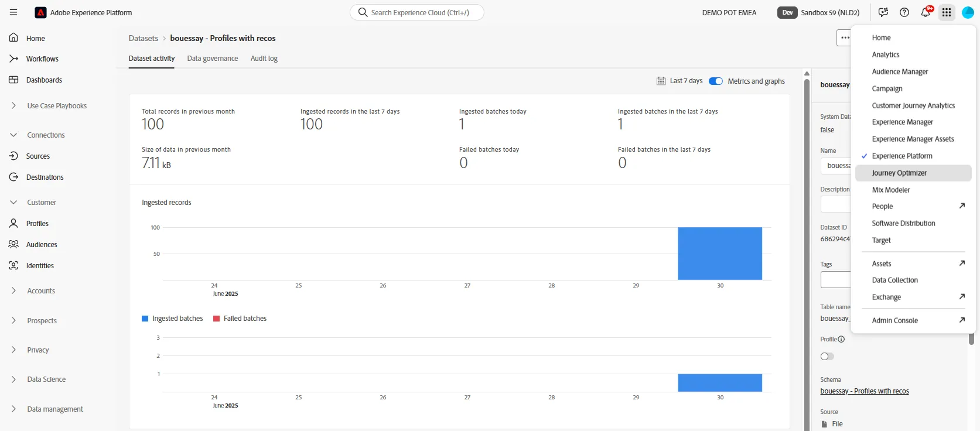Enable the Profile toggle
Screen dimensions: 980x431
pos(827,356)
